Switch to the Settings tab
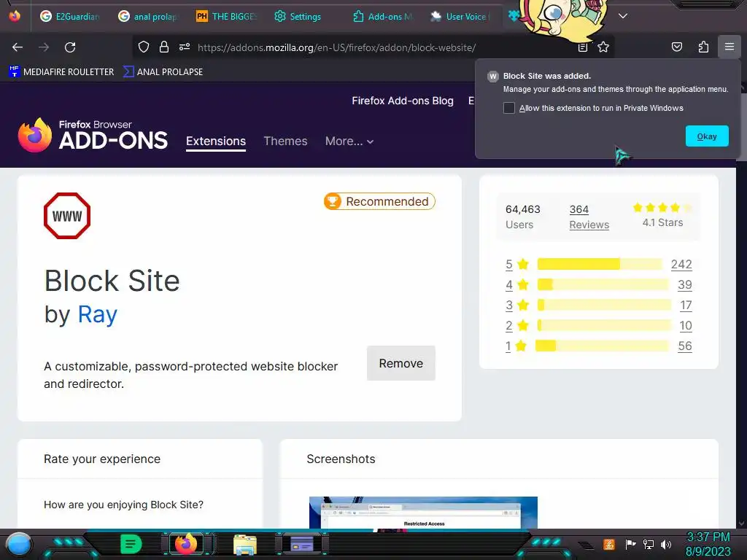The width and height of the screenshot is (747, 560). [x=299, y=16]
